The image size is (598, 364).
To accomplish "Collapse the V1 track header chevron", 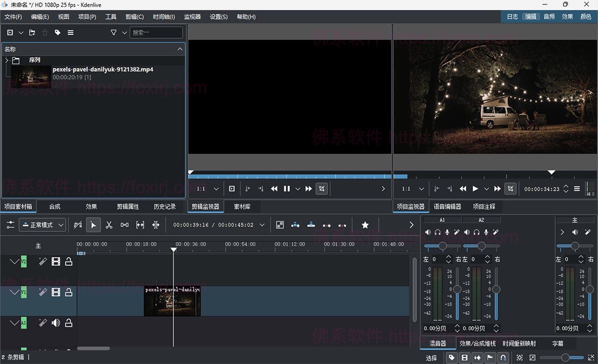I will click(x=14, y=292).
